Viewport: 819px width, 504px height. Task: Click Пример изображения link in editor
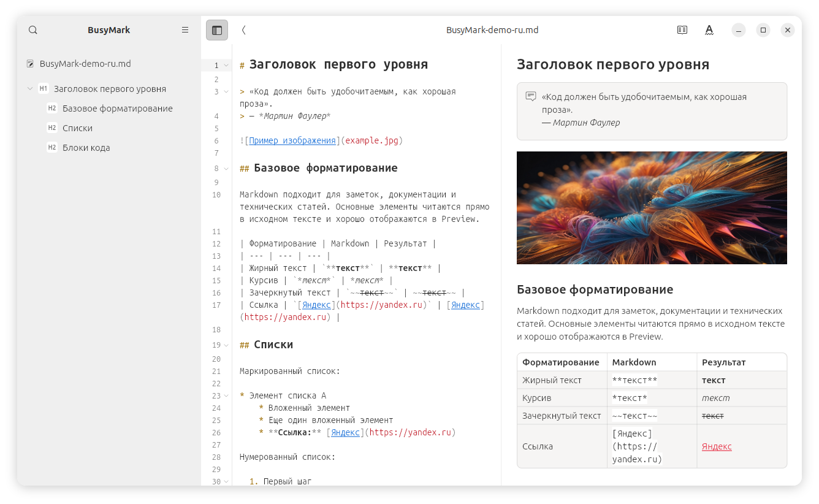click(292, 140)
